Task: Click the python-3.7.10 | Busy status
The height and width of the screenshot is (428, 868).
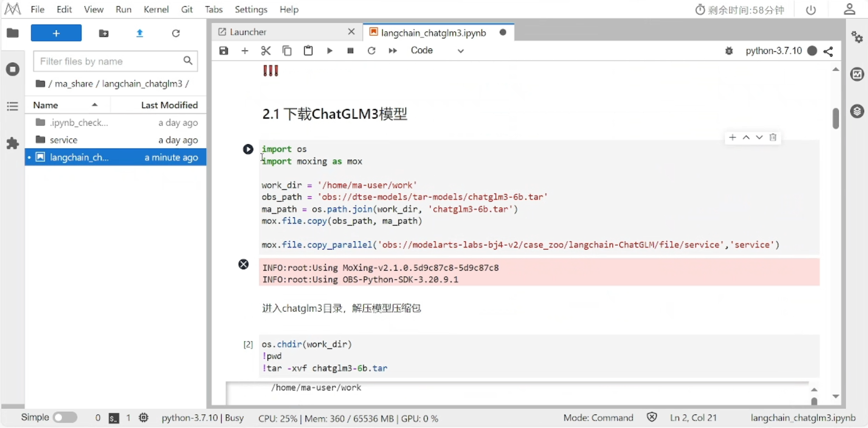Action: click(203, 418)
